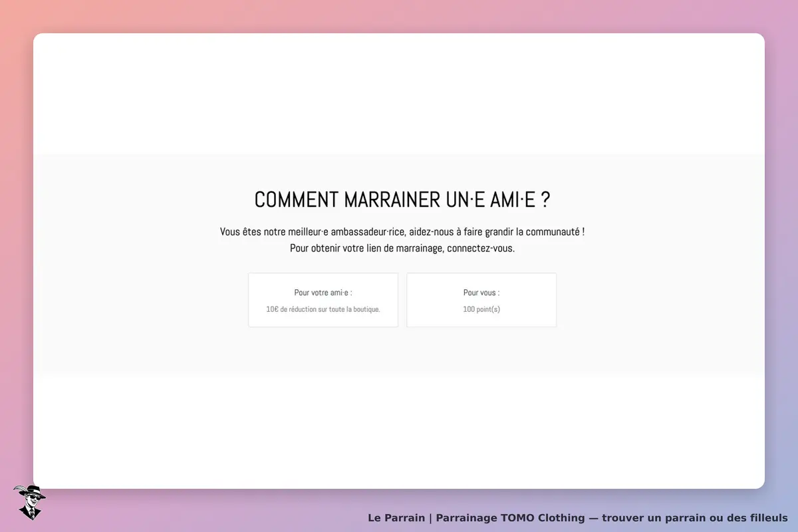Click the "Le Parrain | Parrainage TOMO Clothing" caption
This screenshot has height=532, width=798.
coord(578,518)
